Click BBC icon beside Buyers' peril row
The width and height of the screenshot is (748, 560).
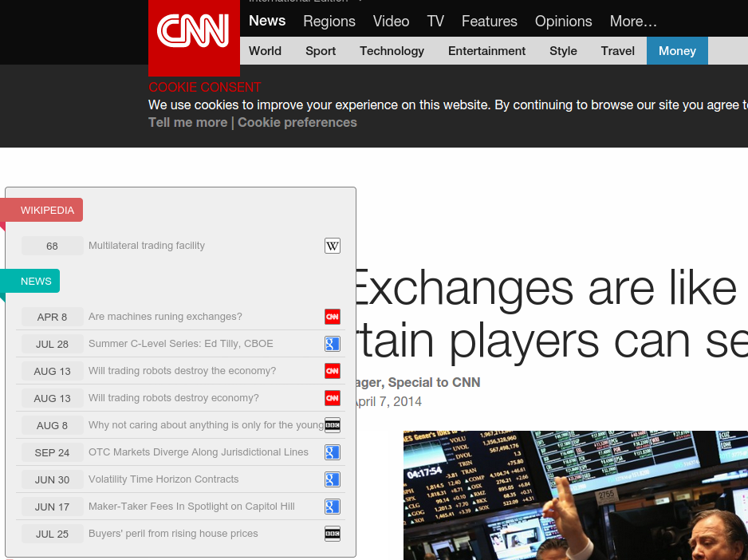pos(333,534)
